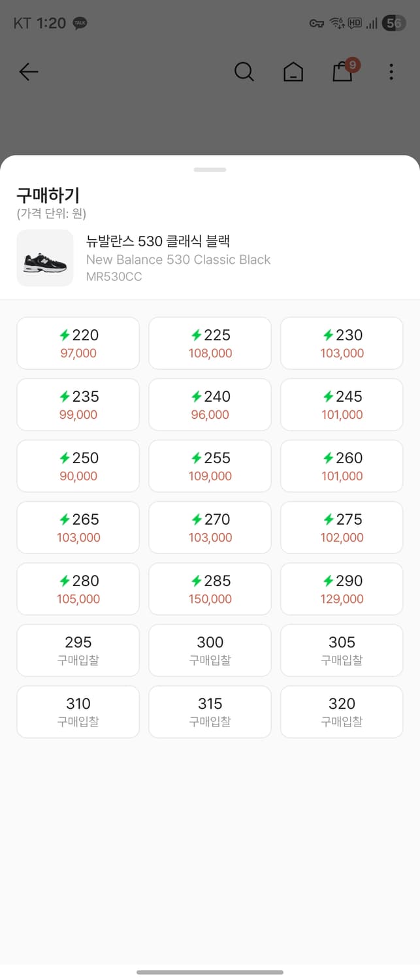Open the three-dot more options menu
420x980 pixels.
(x=391, y=72)
